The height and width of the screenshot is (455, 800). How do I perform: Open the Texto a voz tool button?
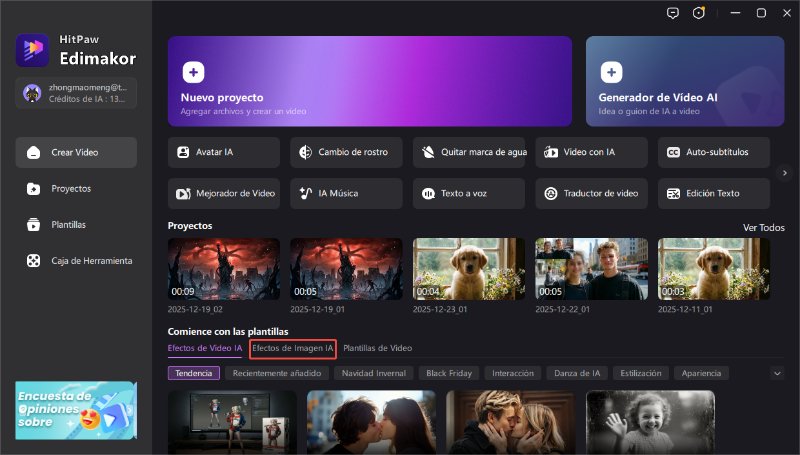[x=469, y=193]
